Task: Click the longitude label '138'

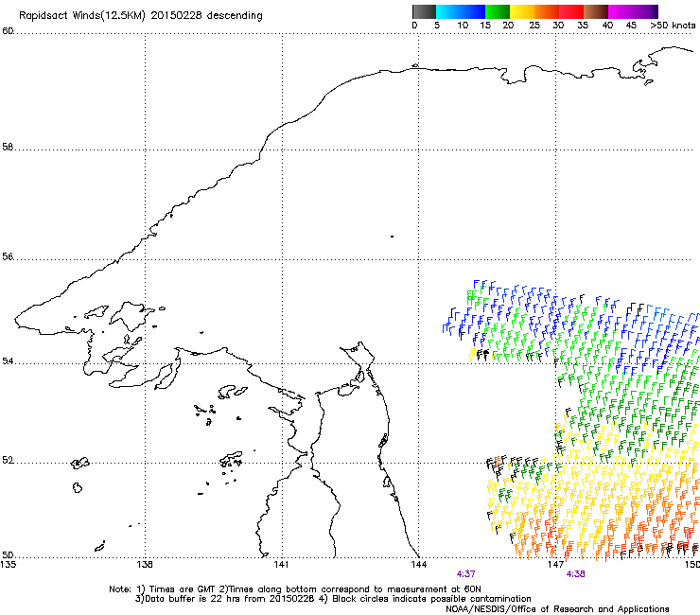Action: click(145, 564)
